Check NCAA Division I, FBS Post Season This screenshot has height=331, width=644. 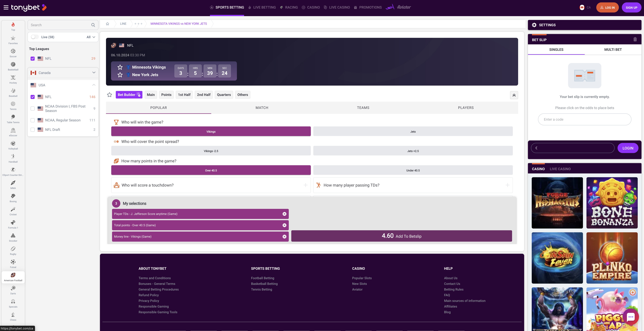pos(32,108)
